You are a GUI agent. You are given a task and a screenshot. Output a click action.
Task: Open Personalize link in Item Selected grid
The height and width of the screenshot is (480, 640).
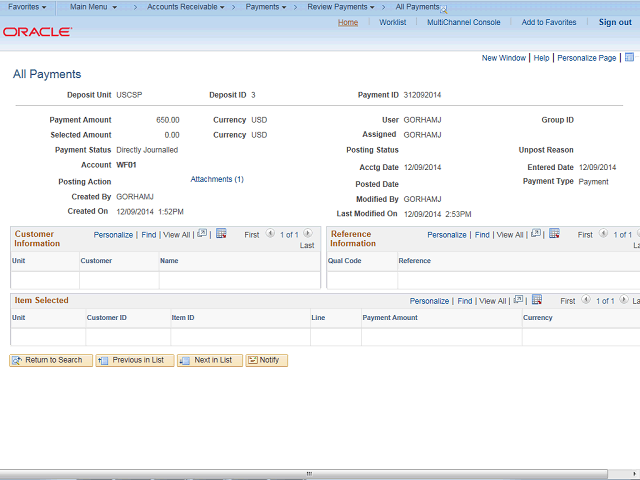click(x=429, y=301)
